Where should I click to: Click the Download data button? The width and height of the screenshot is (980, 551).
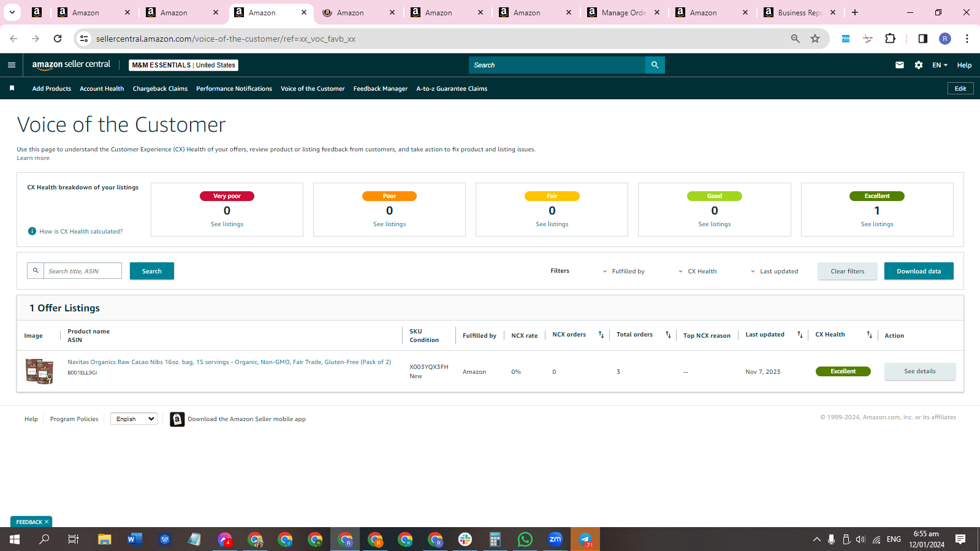pos(919,271)
